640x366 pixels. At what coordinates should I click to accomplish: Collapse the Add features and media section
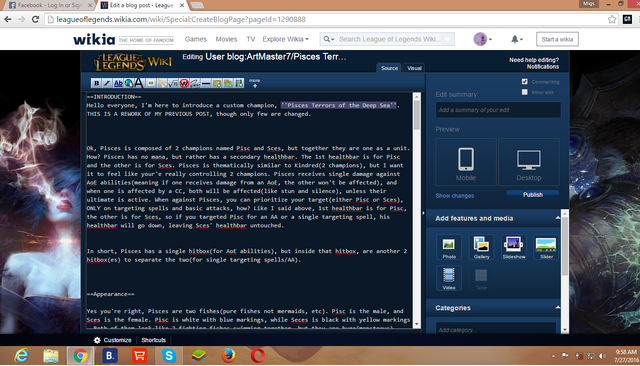558,218
